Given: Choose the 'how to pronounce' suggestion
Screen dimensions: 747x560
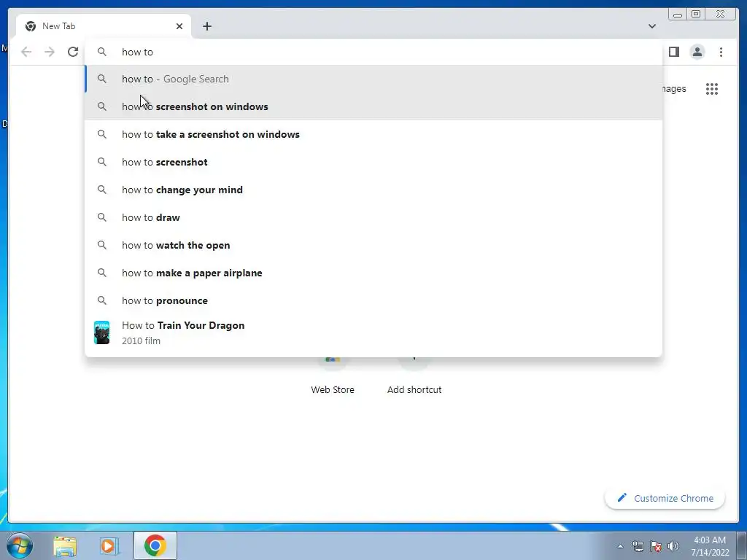Looking at the screenshot, I should [373, 300].
